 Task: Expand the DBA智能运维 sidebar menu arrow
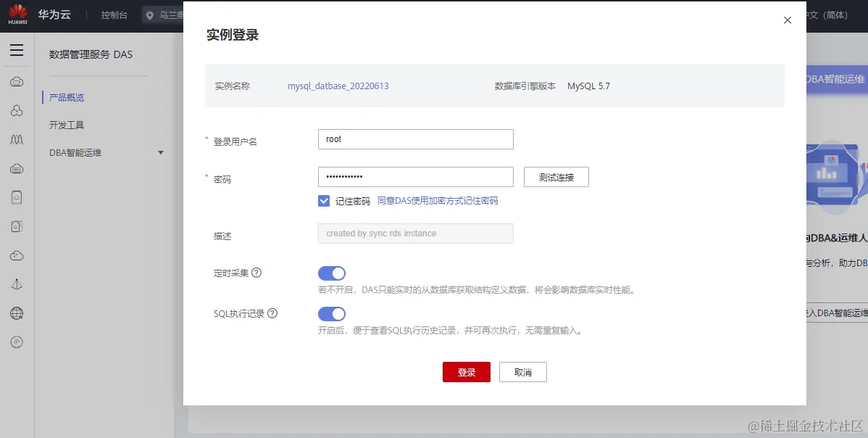[161, 153]
